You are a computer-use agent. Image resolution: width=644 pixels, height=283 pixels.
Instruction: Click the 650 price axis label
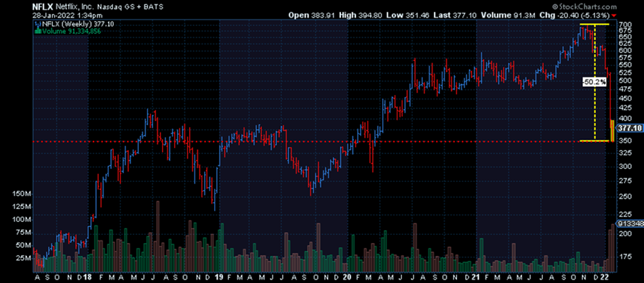624,37
